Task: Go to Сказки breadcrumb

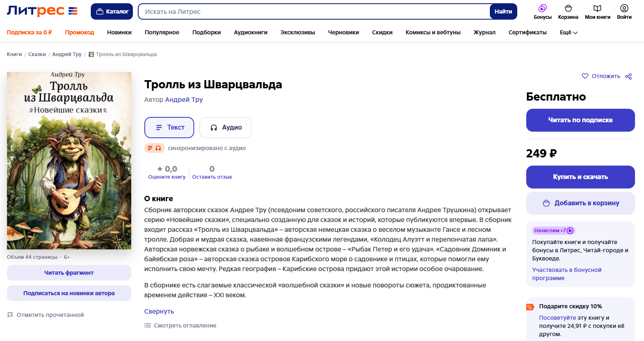Action: coord(37,54)
